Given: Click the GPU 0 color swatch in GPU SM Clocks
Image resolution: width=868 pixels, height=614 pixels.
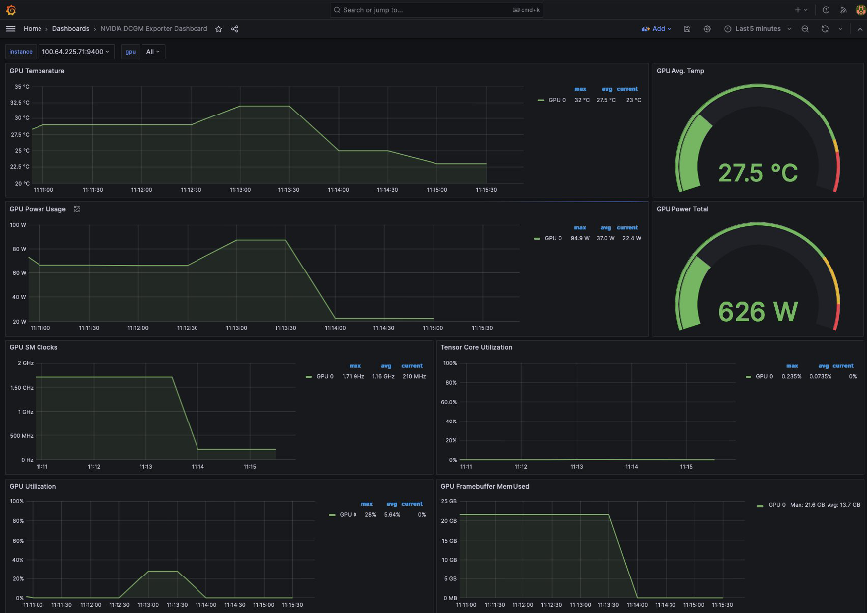Looking at the screenshot, I should coord(308,376).
